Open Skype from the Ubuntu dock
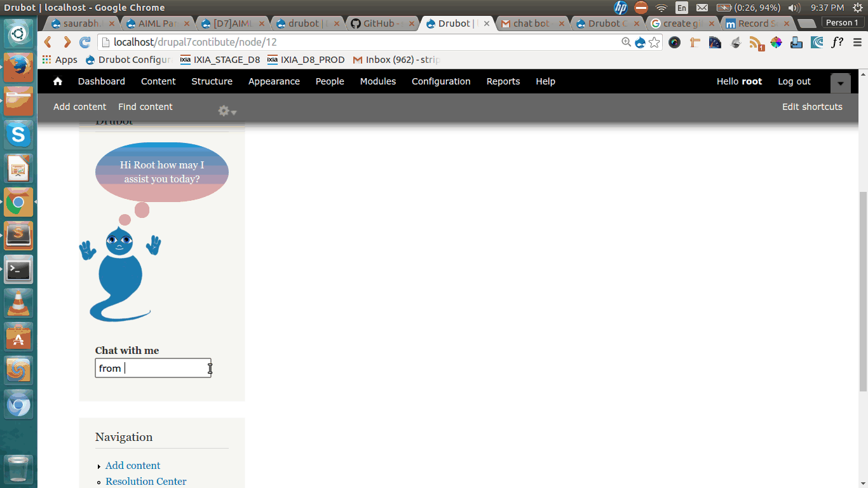The image size is (868, 488). click(x=18, y=134)
